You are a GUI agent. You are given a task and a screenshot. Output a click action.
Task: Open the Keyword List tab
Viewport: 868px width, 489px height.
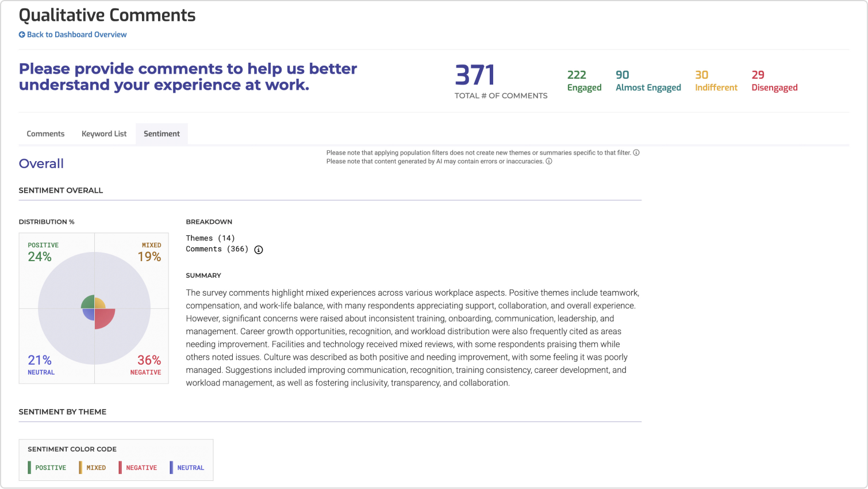pyautogui.click(x=104, y=133)
